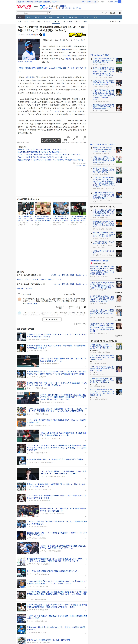Click MLBトップ link
Viewport: 138px width, 644px height.
click(x=57, y=284)
